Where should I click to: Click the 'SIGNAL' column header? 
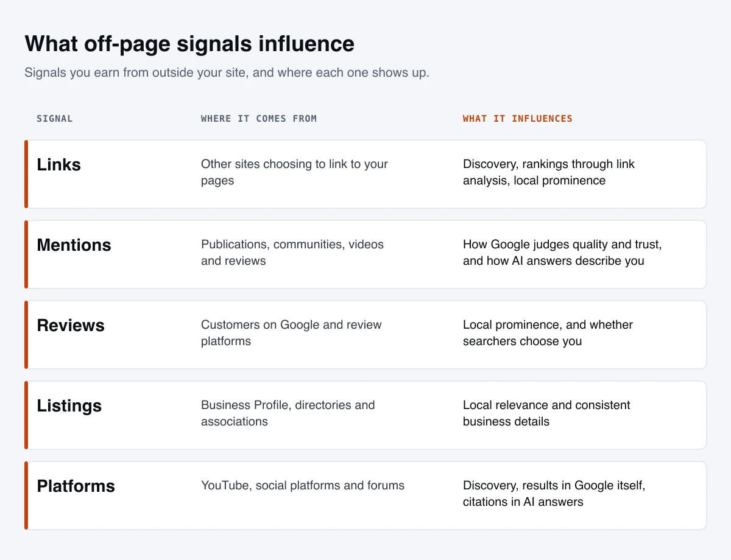tap(55, 119)
